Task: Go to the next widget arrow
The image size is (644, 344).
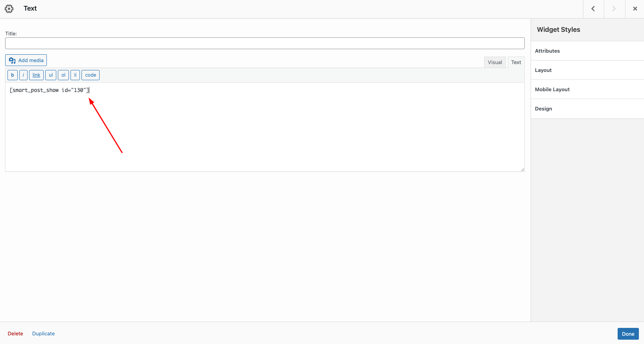Action: [614, 9]
